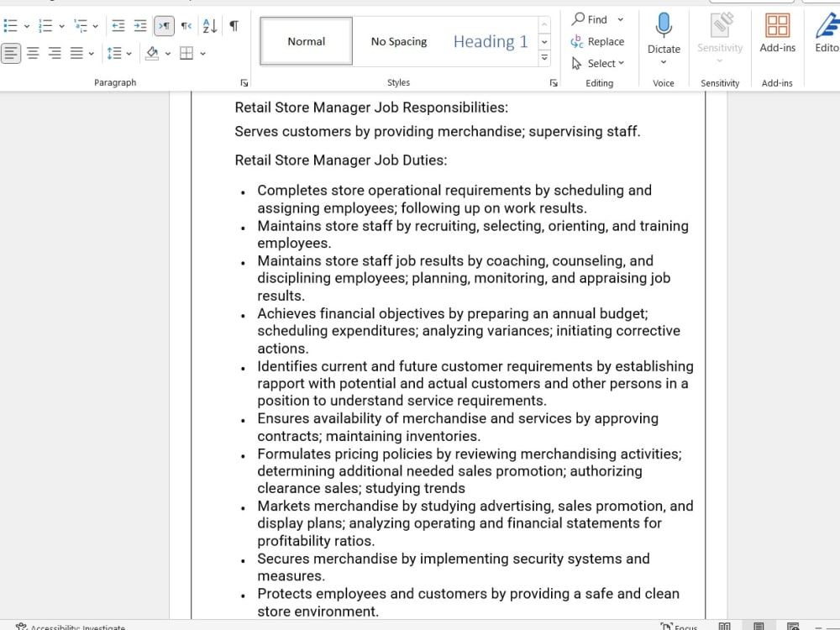This screenshot has height=630, width=840.
Task: Apply center text alignment
Action: coord(32,53)
